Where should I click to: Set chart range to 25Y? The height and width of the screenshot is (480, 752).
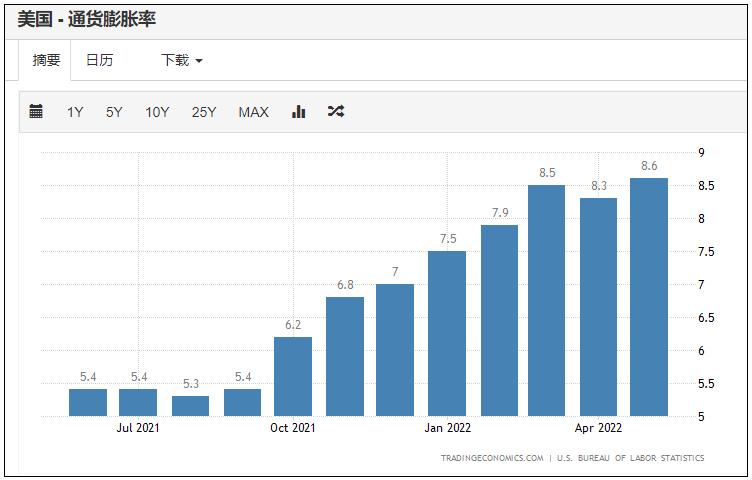point(204,112)
